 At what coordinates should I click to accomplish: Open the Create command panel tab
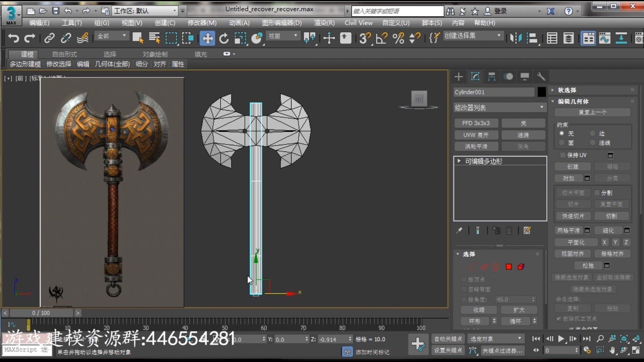(459, 76)
